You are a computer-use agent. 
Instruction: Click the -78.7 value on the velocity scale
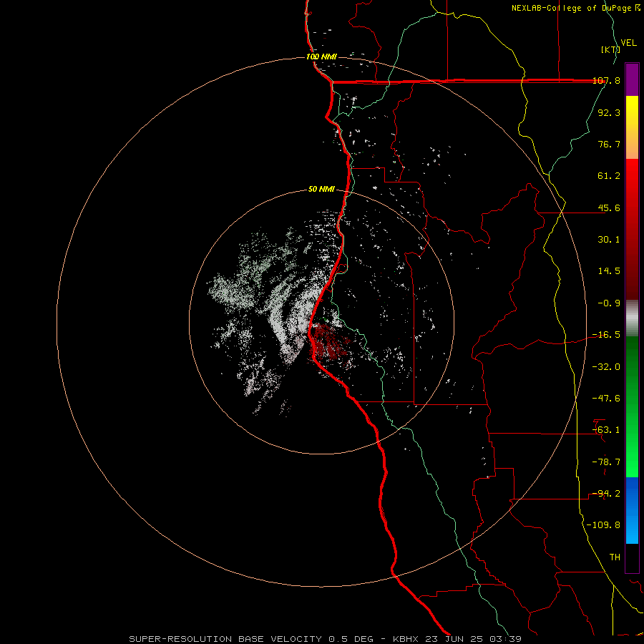(606, 462)
